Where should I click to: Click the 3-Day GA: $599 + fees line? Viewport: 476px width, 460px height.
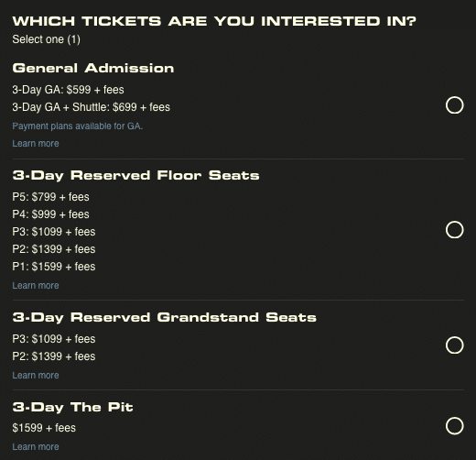pyautogui.click(x=68, y=90)
